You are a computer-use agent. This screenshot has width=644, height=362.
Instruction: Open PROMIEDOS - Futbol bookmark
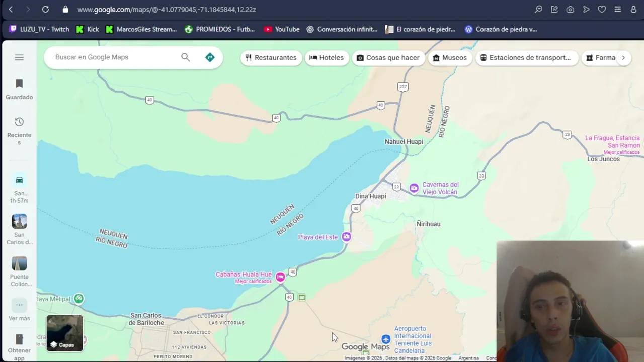[220, 29]
